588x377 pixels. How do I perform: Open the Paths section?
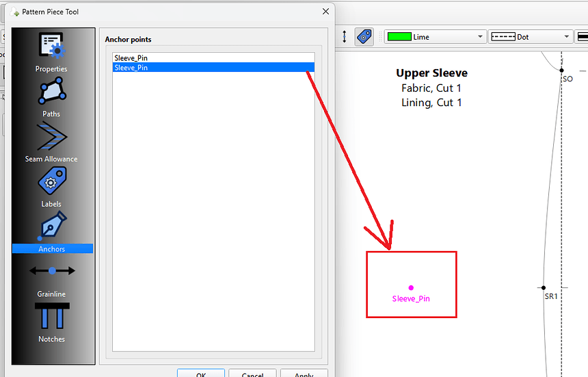click(x=52, y=98)
